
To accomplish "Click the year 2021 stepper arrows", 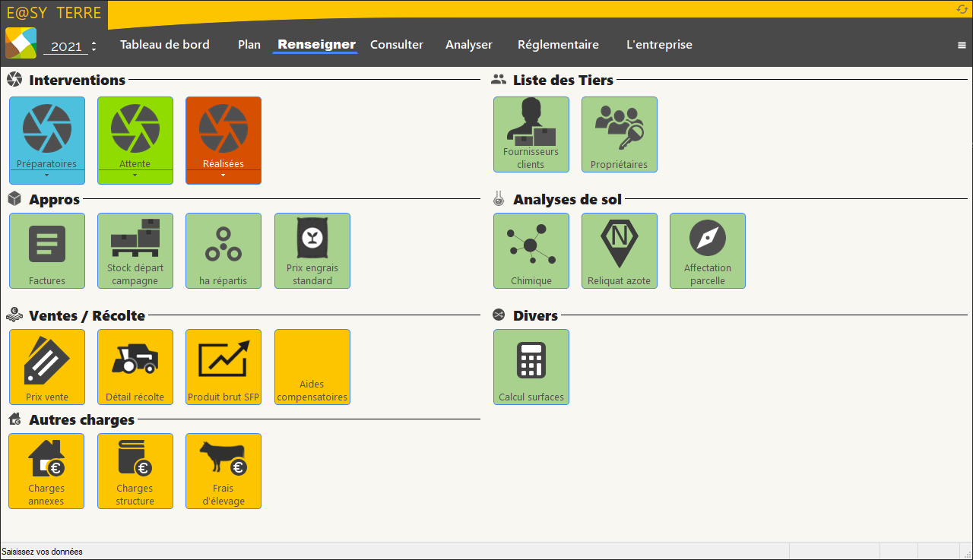I will pos(93,46).
